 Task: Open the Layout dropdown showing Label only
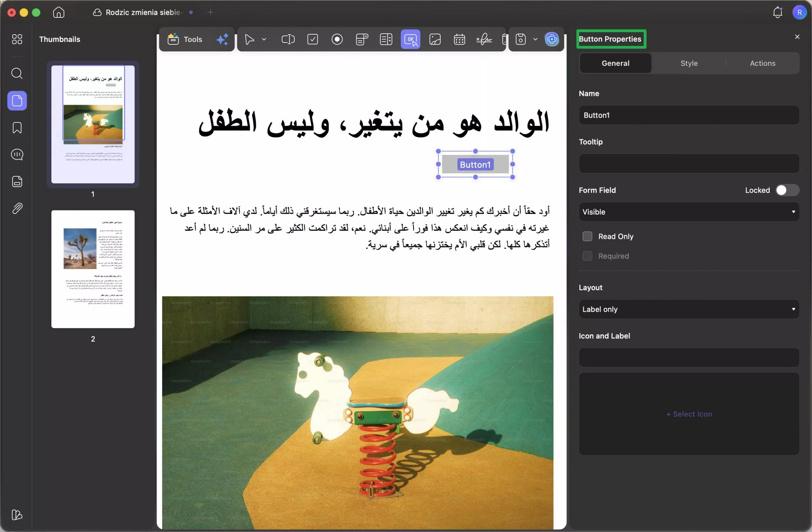point(689,309)
